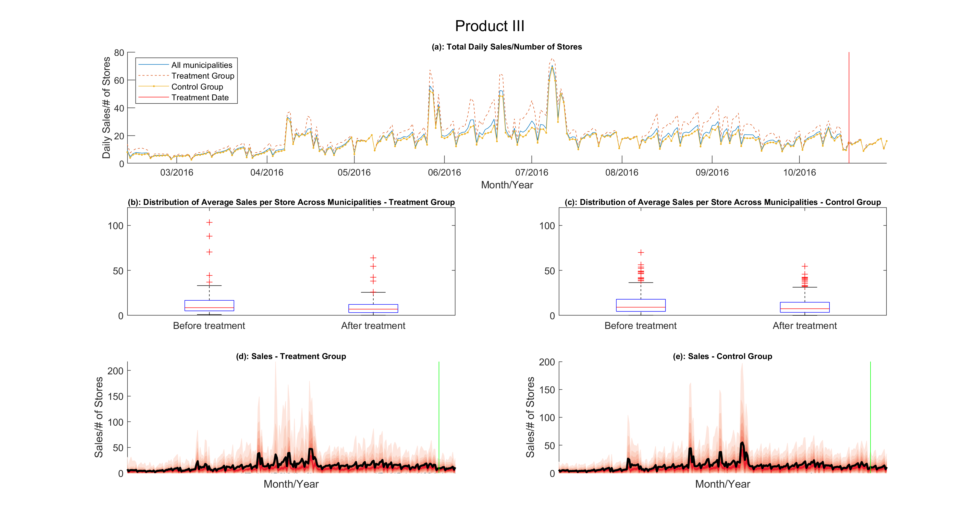Screen dimensions: 980x530
Task: Click the '08/2016' x-axis tick label
Action: point(622,172)
